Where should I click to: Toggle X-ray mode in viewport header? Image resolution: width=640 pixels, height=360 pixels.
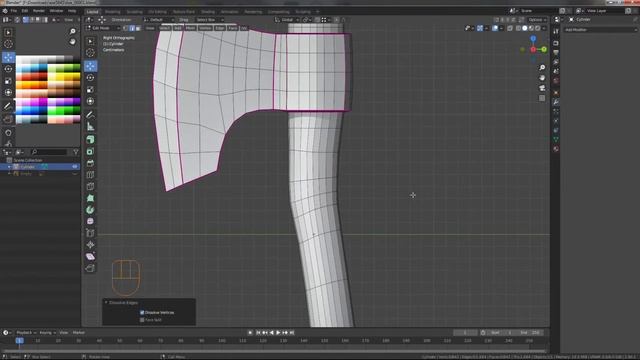510,28
